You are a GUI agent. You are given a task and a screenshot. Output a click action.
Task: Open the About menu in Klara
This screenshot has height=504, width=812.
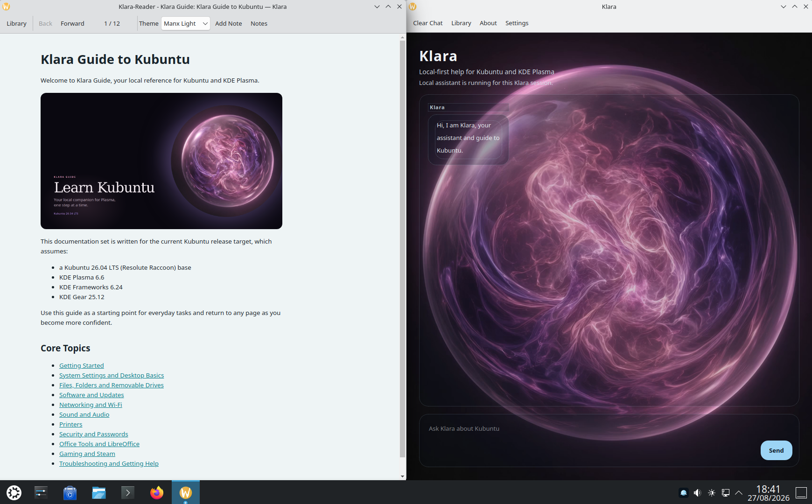[488, 23]
